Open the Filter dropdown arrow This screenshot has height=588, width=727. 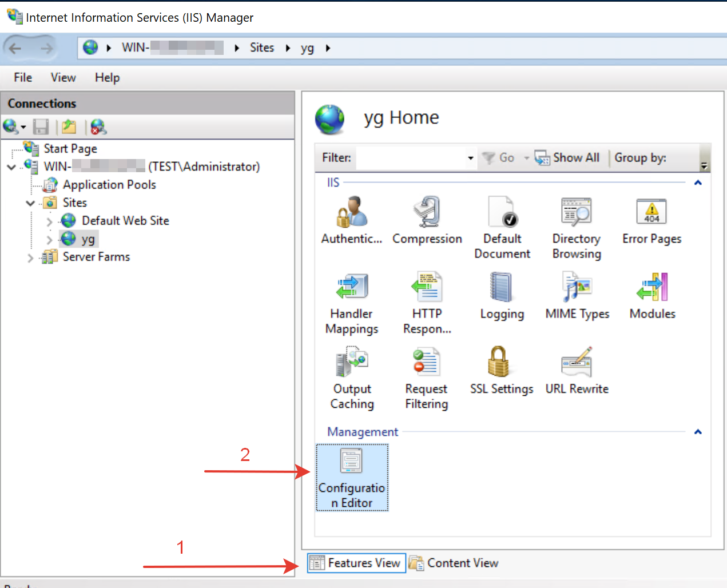pos(470,158)
